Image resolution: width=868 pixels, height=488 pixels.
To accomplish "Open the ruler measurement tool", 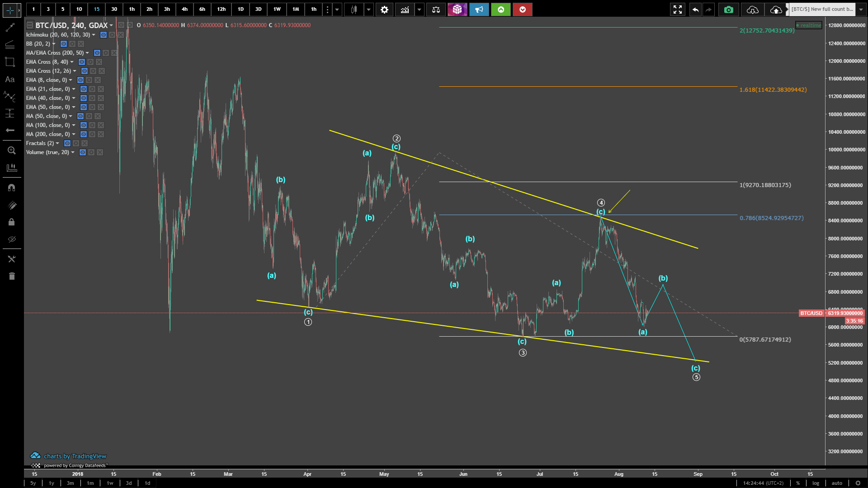I will click(12, 168).
